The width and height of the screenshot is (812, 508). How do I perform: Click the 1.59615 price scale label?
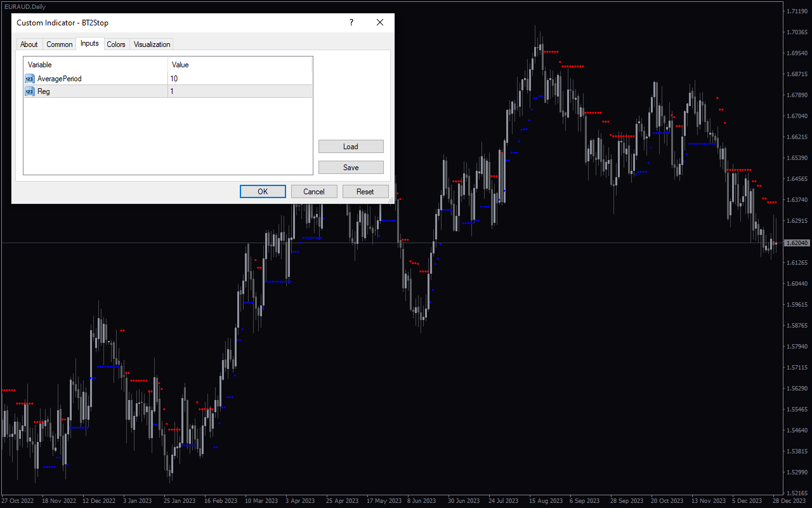797,305
